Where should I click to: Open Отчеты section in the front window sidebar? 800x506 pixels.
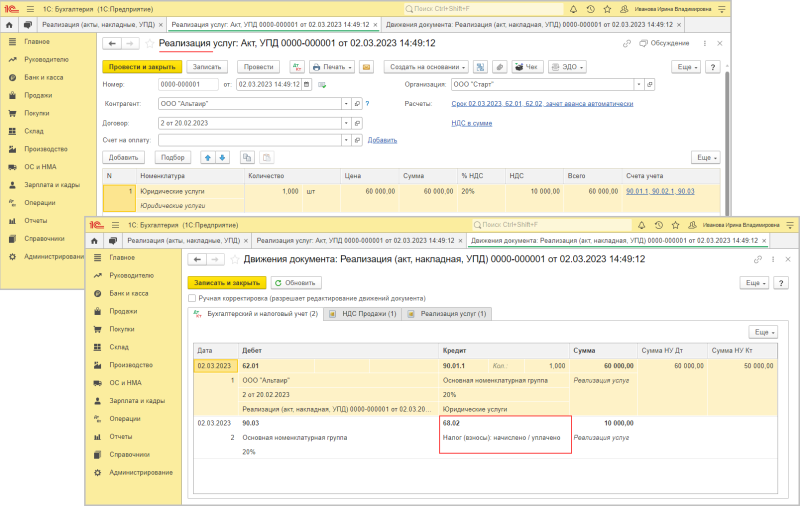click(x=120, y=437)
